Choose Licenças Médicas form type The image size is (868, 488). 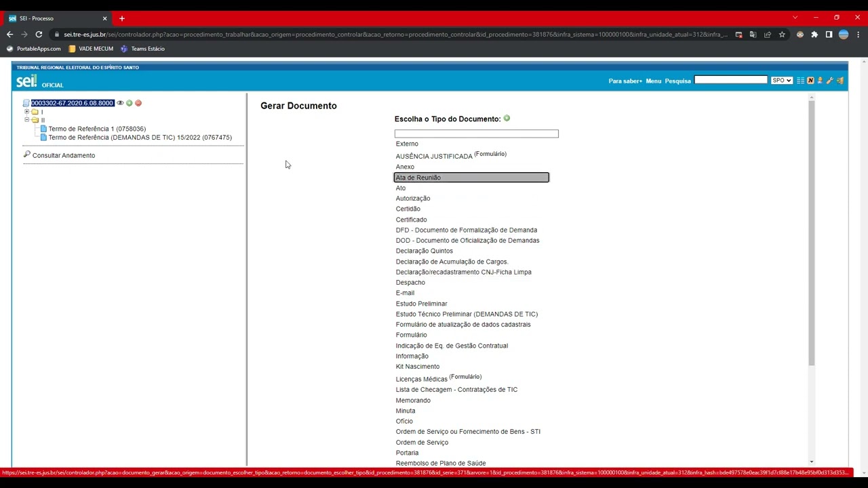click(x=421, y=380)
